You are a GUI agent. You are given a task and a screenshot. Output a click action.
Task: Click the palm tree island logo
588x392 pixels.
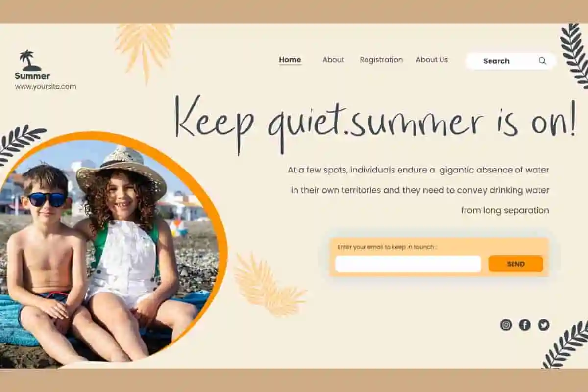click(30, 60)
